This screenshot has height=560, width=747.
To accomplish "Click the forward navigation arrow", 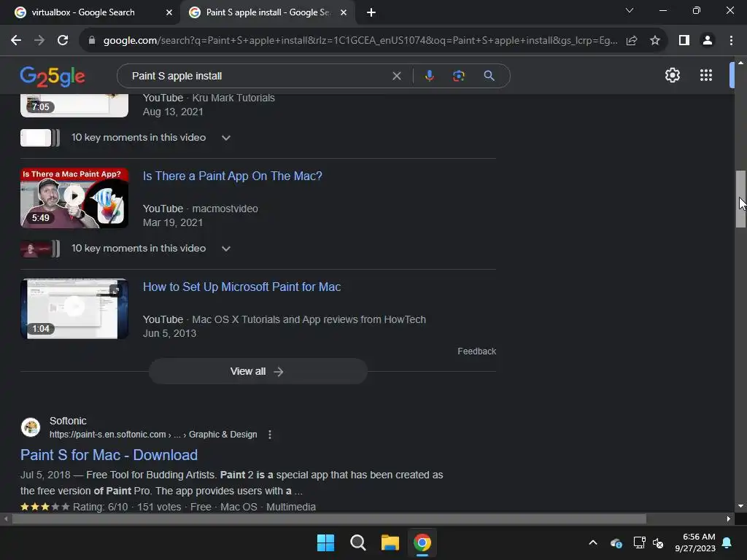I will [x=39, y=41].
